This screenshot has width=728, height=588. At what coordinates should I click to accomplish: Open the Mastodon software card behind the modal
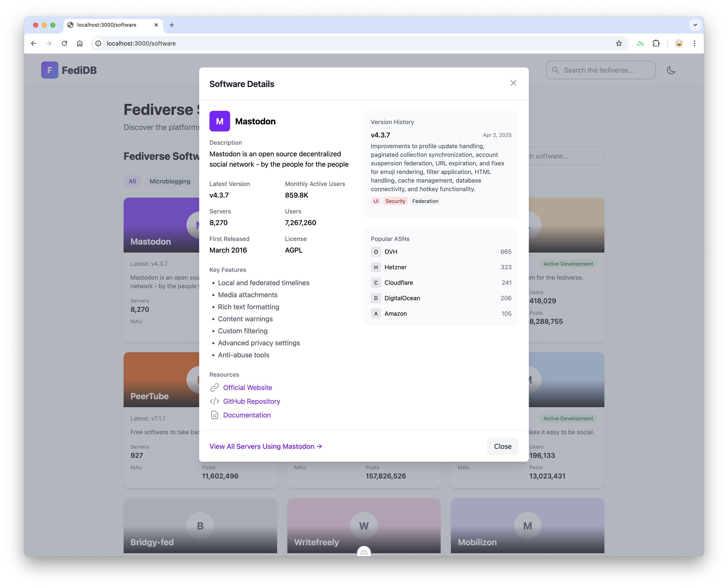click(x=161, y=269)
